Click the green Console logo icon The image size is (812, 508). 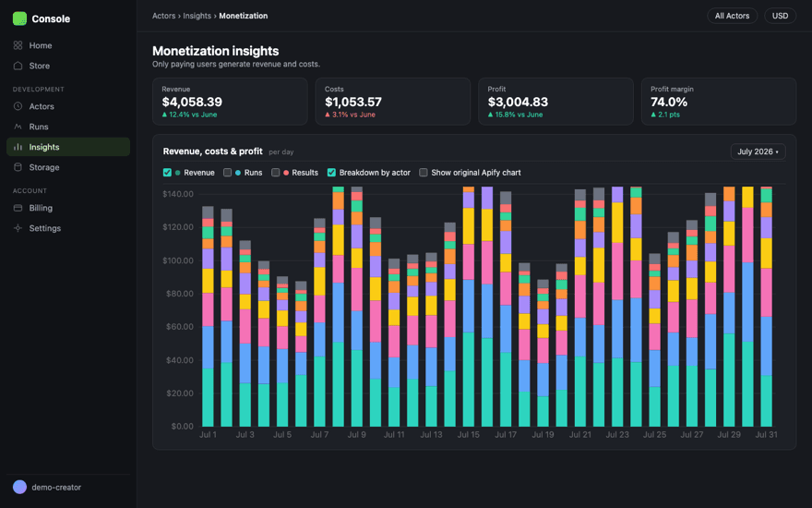coord(19,18)
